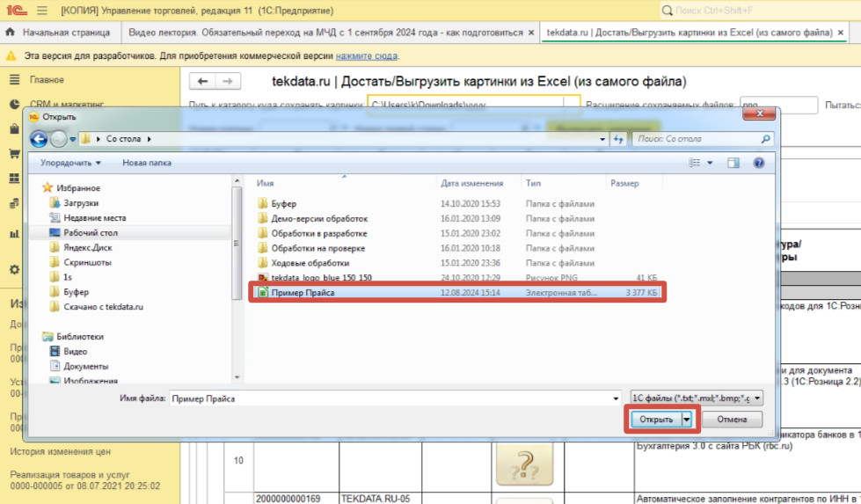This screenshot has height=504, width=861.
Task: Open the 1С файлы file type dropdown
Action: (x=697, y=398)
